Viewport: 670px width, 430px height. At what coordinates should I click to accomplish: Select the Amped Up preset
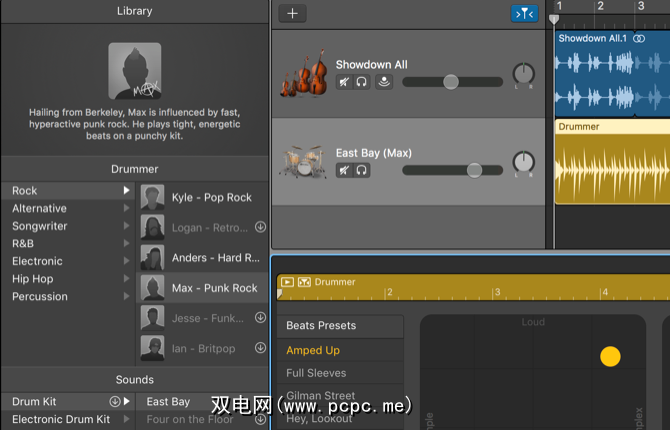pos(313,350)
